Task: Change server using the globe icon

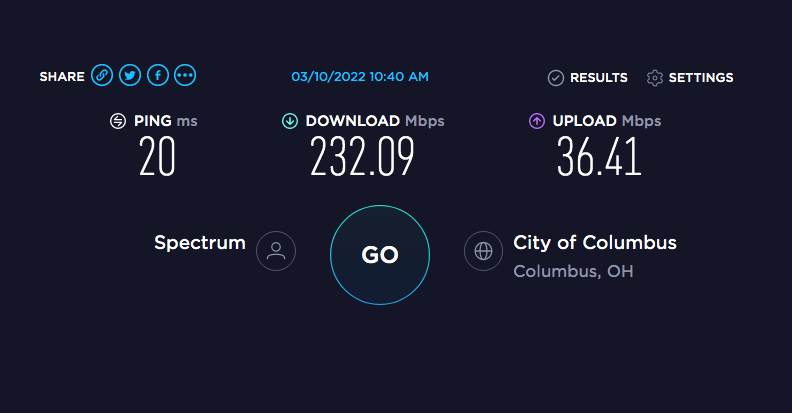Action: 483,251
